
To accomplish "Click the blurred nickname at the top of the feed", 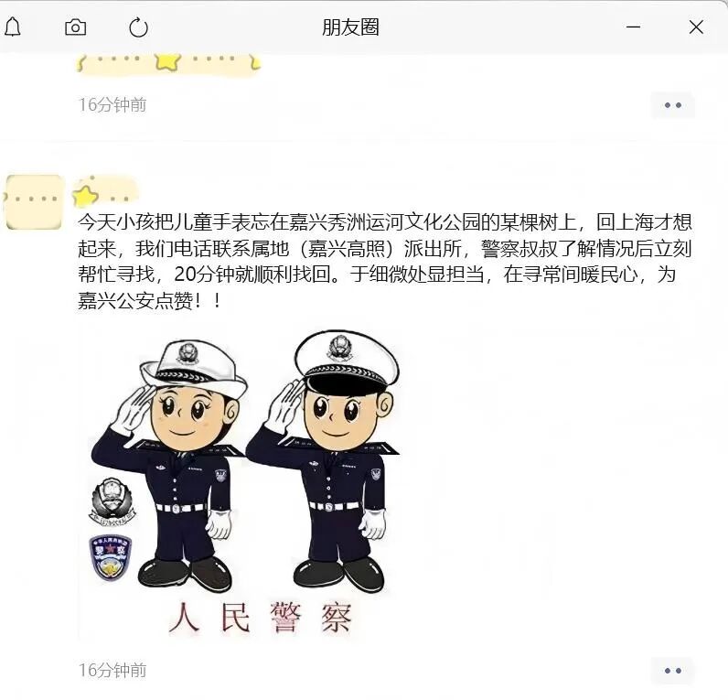I will coord(168,63).
